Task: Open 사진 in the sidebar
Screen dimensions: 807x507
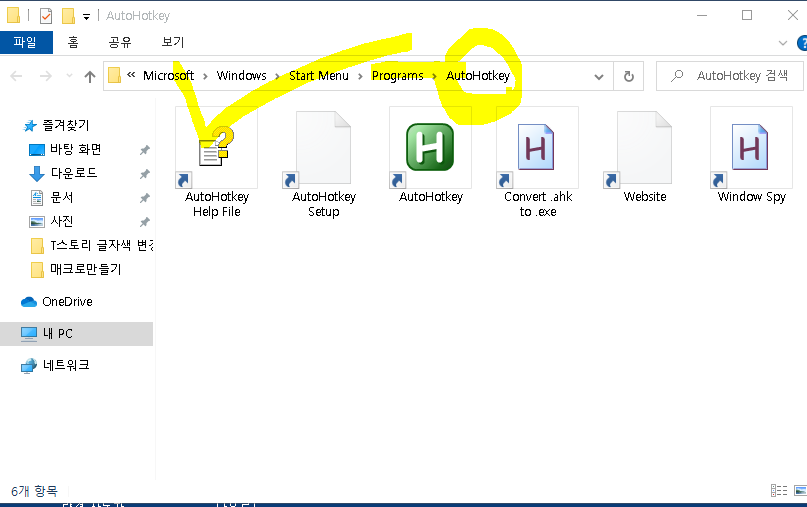Action: pyautogui.click(x=52, y=221)
